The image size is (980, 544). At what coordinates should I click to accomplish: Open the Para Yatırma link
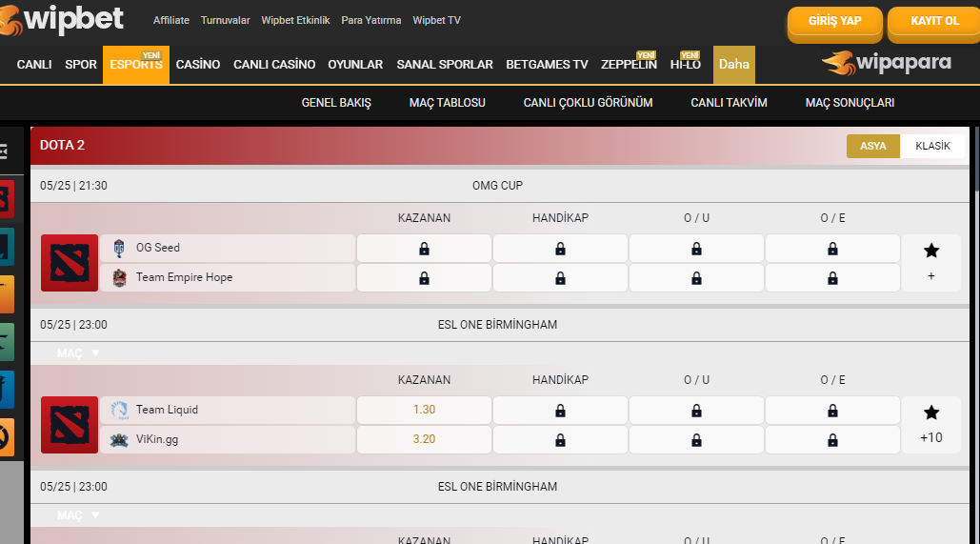[371, 20]
